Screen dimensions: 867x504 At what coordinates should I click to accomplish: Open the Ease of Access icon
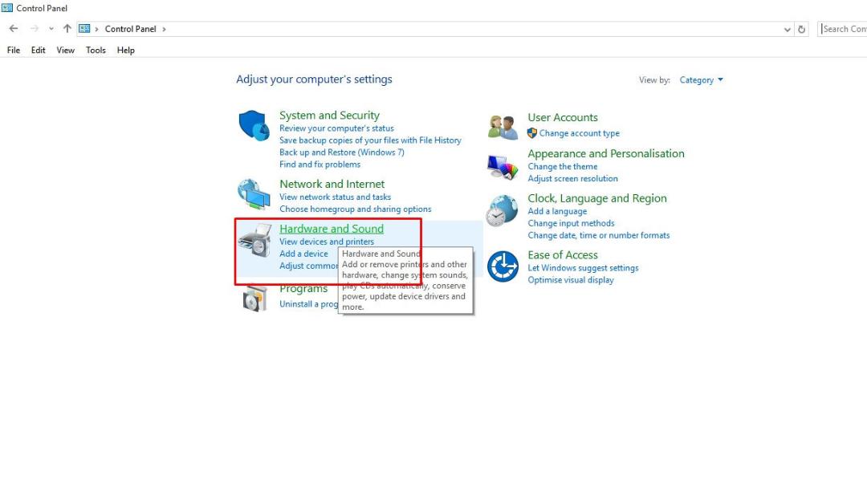pos(503,266)
